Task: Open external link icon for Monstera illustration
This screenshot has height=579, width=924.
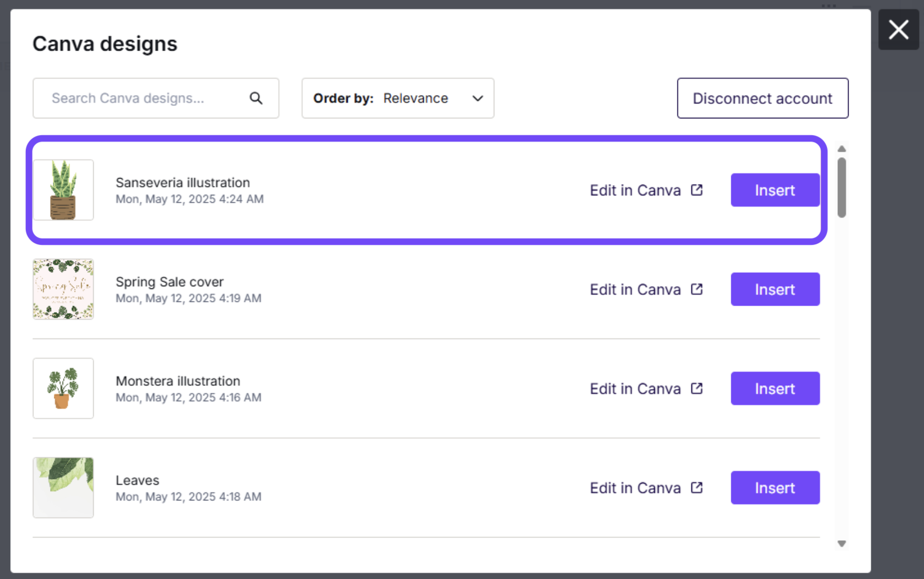Action: tap(697, 388)
